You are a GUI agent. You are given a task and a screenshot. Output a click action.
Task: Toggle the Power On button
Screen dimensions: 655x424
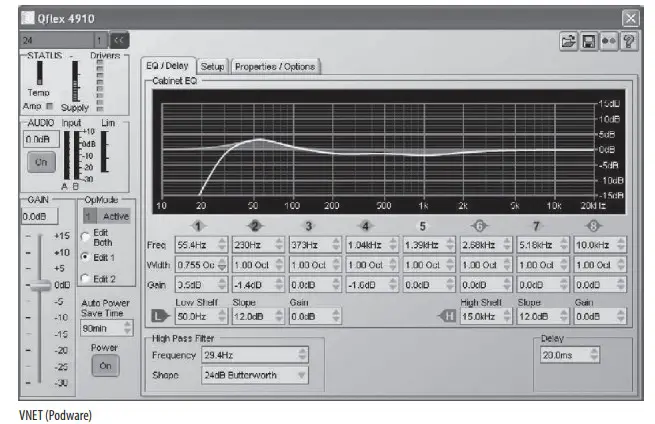(104, 366)
